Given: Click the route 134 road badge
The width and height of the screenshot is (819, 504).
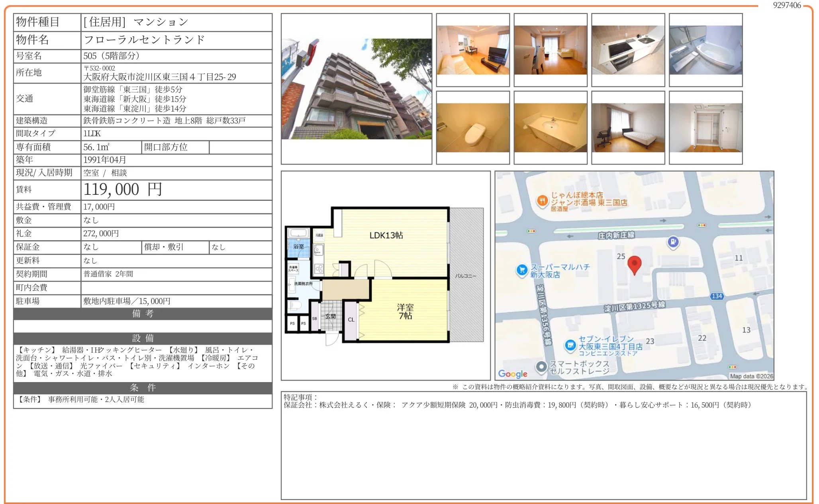Looking at the screenshot, I should (x=717, y=296).
